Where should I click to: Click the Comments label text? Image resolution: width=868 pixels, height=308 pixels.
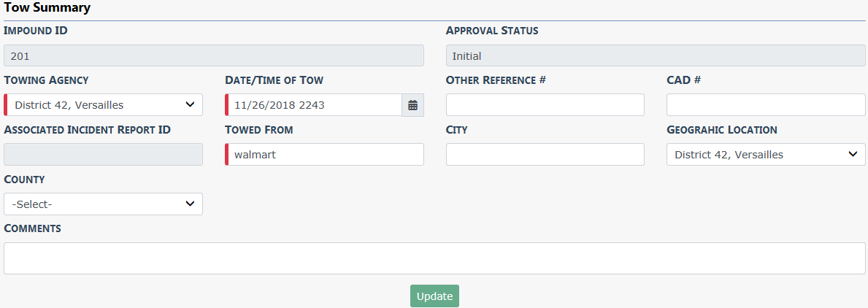coord(32,229)
